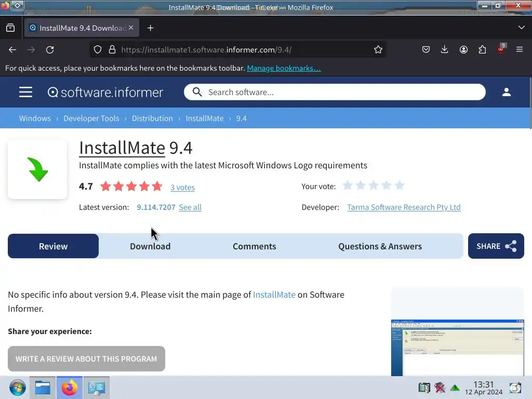The width and height of the screenshot is (532, 399).
Task: Click the taskbar clock showing 13:31
Action: (484, 388)
